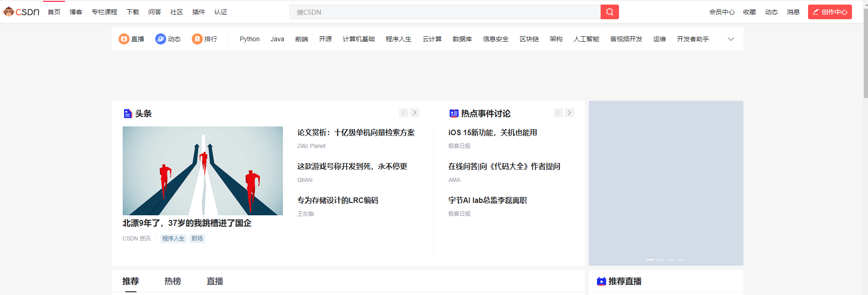This screenshot has width=868, height=295.
Task: Open article 这款游戏号称开发到死，永不停更
Action: tap(353, 166)
